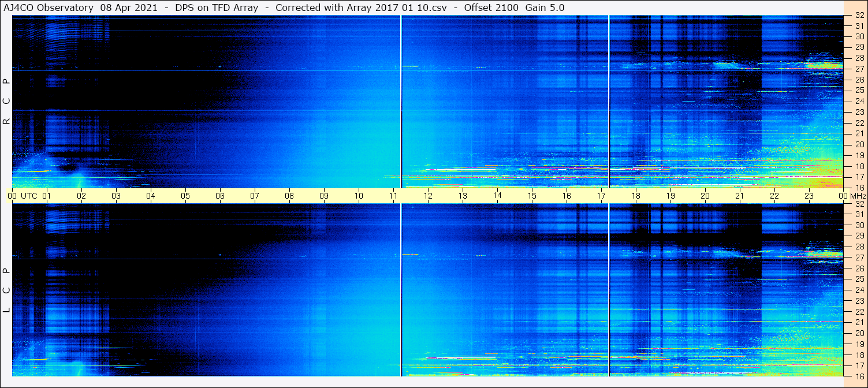Click the 32 MHz tick of the RCP scale
Screen dimensions: 868x388
click(x=859, y=16)
